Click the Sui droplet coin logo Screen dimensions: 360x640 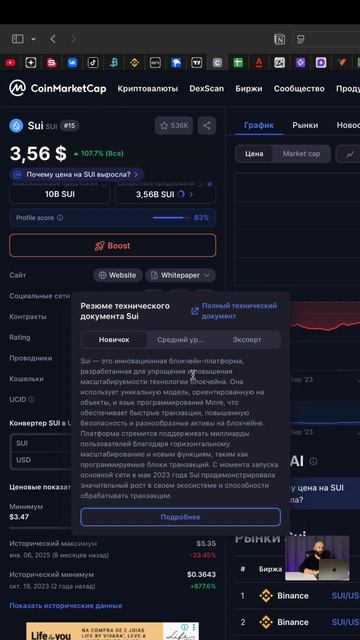[16, 125]
